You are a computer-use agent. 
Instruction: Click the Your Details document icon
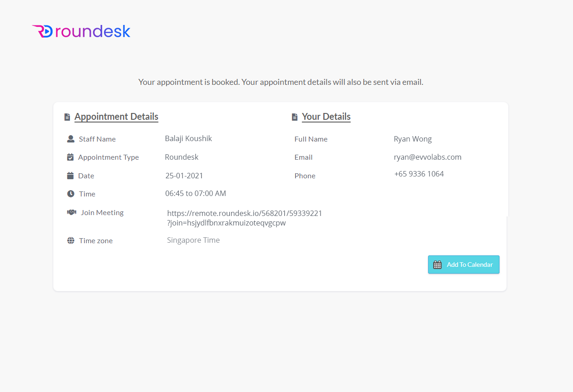point(295,117)
